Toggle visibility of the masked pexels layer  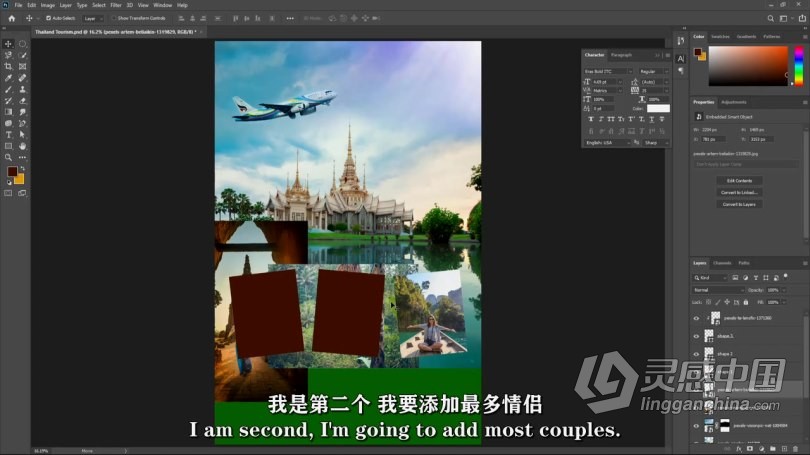point(696,426)
